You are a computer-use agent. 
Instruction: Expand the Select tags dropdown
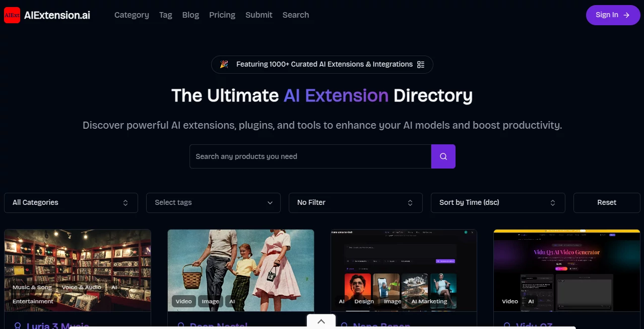[x=213, y=202]
